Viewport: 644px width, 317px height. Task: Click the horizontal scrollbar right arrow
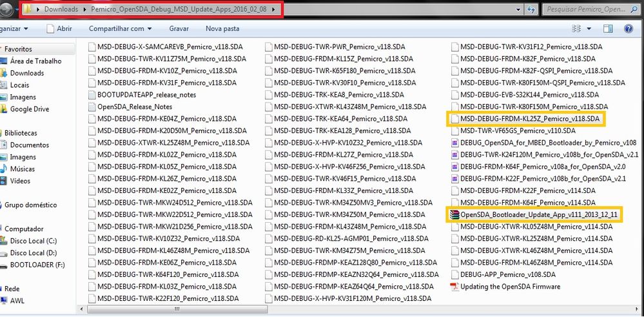[x=638, y=309]
